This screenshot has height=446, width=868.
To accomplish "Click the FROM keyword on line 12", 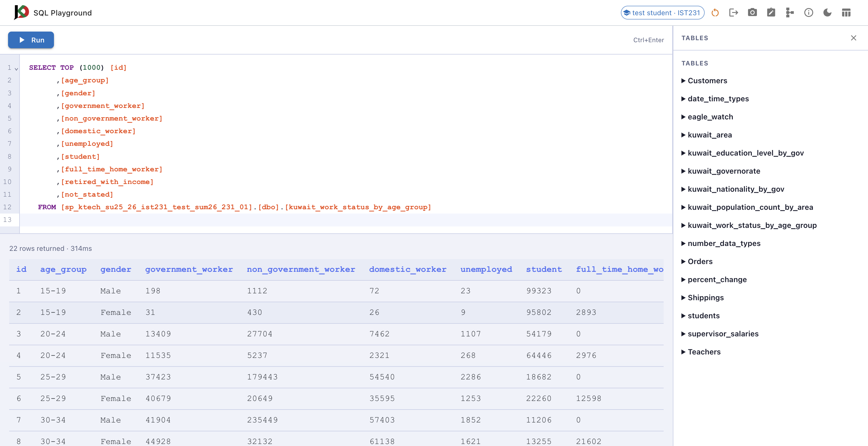I will coord(47,207).
